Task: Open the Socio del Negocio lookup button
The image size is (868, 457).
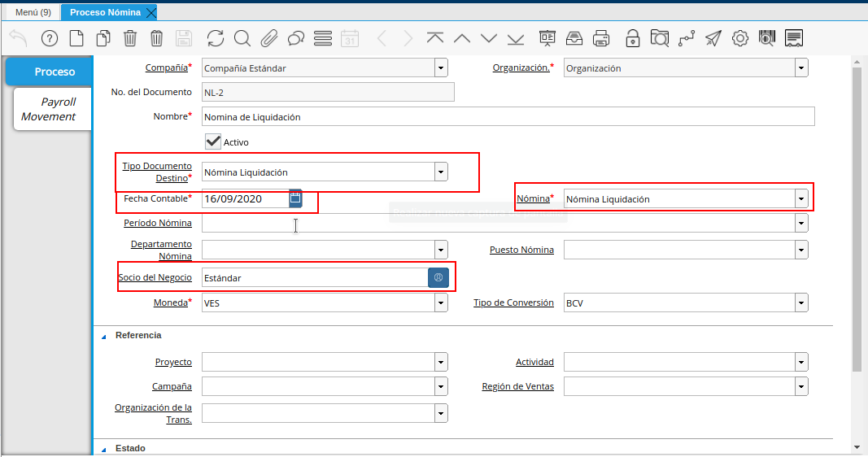Action: point(438,277)
